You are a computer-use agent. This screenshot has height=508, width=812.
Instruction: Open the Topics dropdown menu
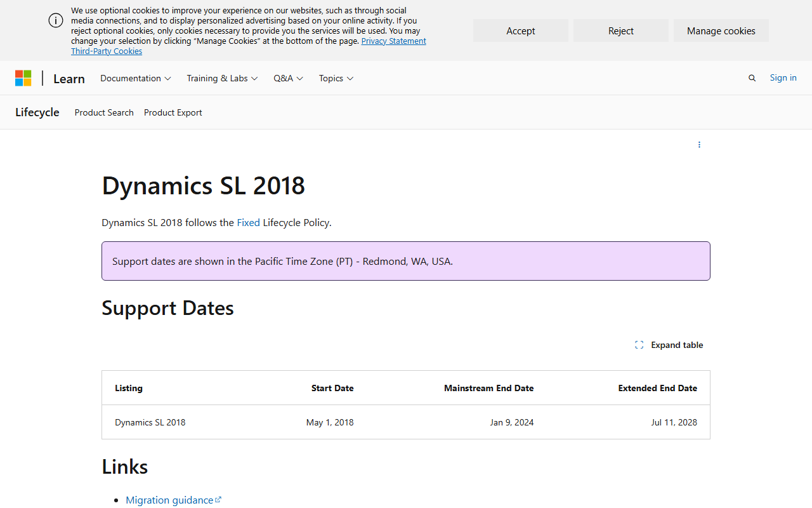tap(336, 78)
